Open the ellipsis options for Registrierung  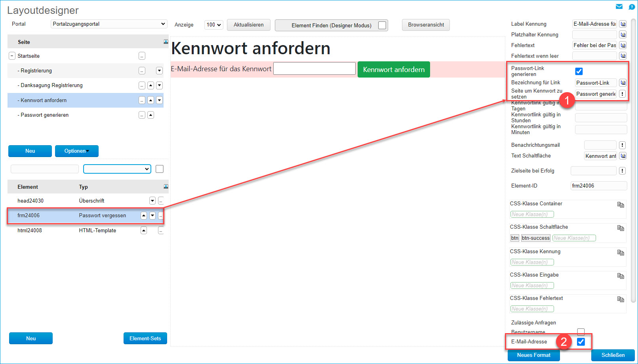point(142,71)
